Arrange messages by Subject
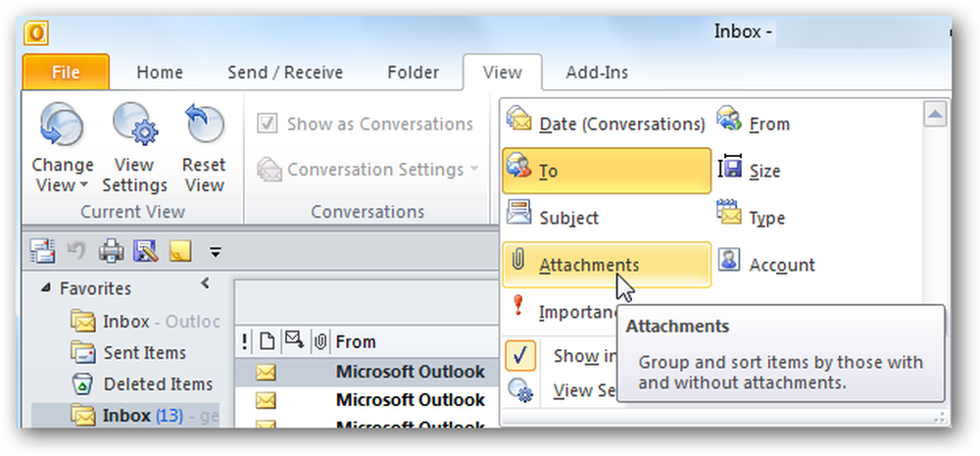Image resolution: width=980 pixels, height=456 pixels. (x=606, y=218)
